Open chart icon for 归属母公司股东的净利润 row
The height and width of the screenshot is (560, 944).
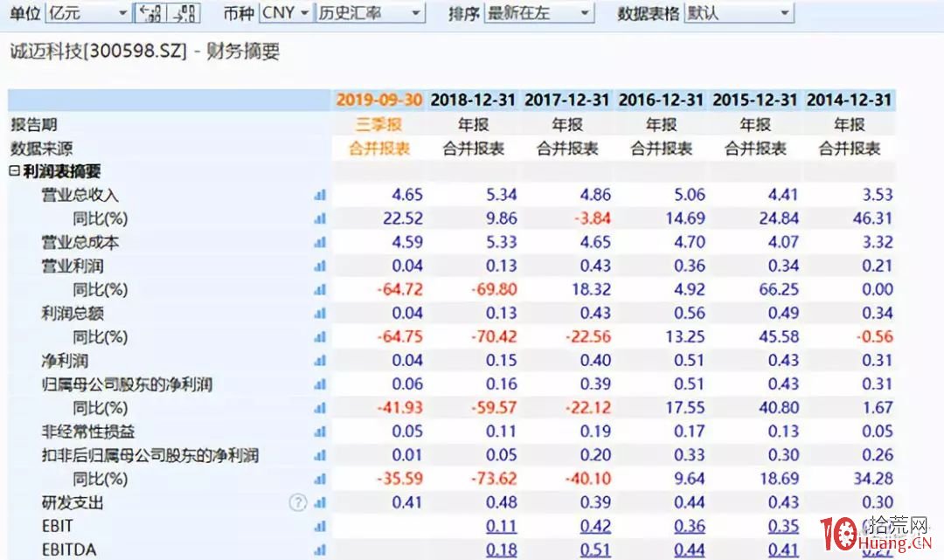320,384
